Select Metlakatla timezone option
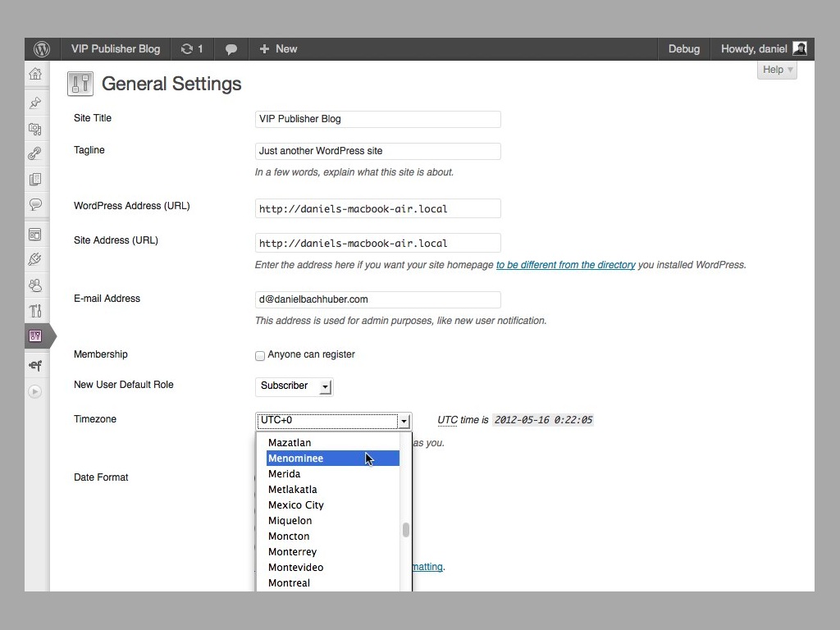Screen dimensions: 840x630 [333, 489]
